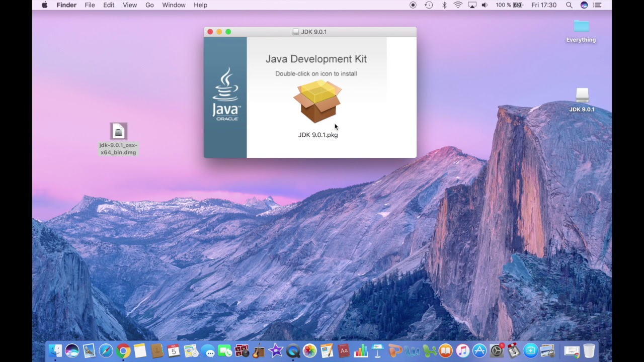The width and height of the screenshot is (644, 362).
Task: Open Time Machine menu bar icon
Action: point(429,5)
